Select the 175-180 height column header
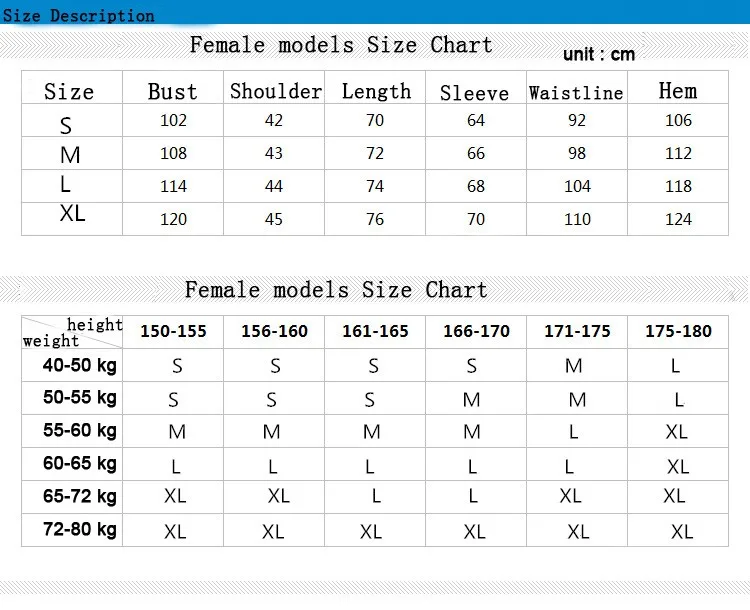 pyautogui.click(x=678, y=331)
